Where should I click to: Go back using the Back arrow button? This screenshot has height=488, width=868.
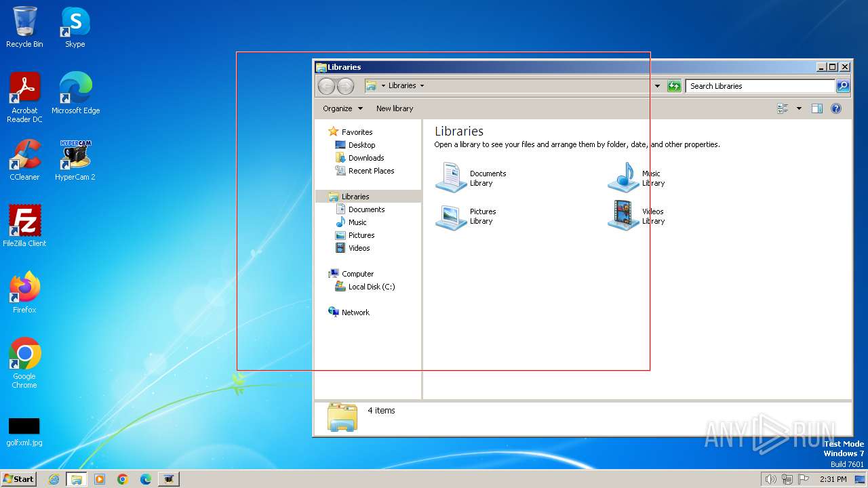tap(326, 86)
